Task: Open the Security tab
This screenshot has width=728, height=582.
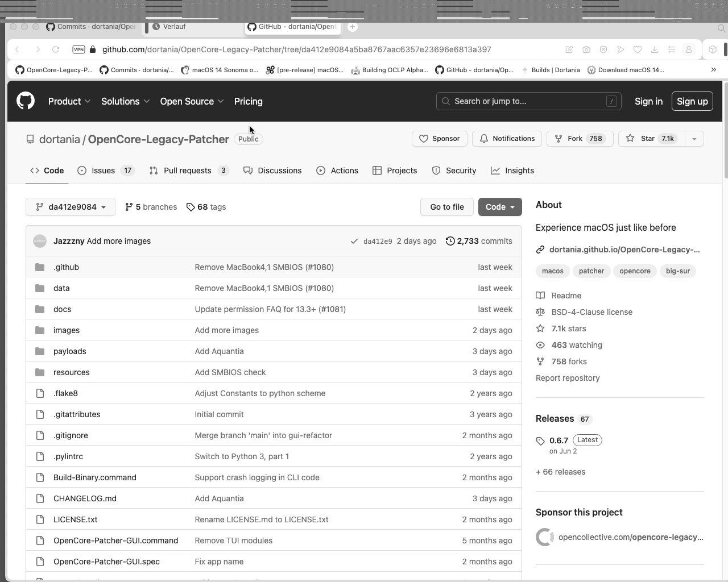Action: tap(454, 171)
